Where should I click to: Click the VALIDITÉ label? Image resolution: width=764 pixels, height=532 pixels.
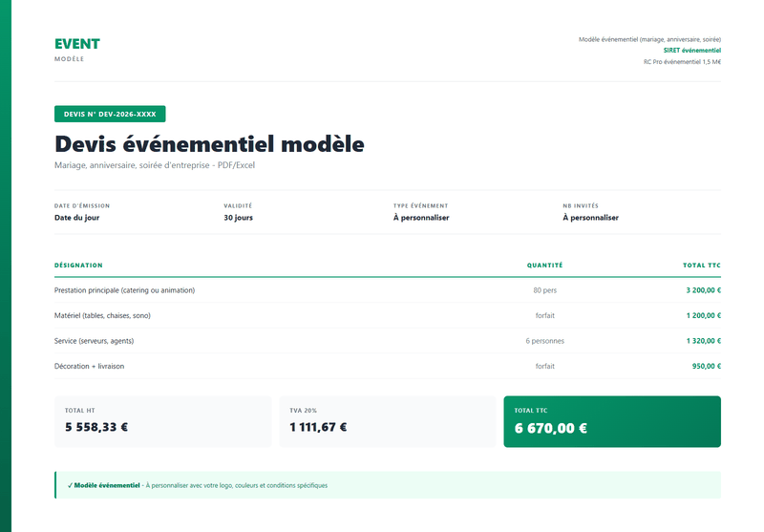[238, 205]
